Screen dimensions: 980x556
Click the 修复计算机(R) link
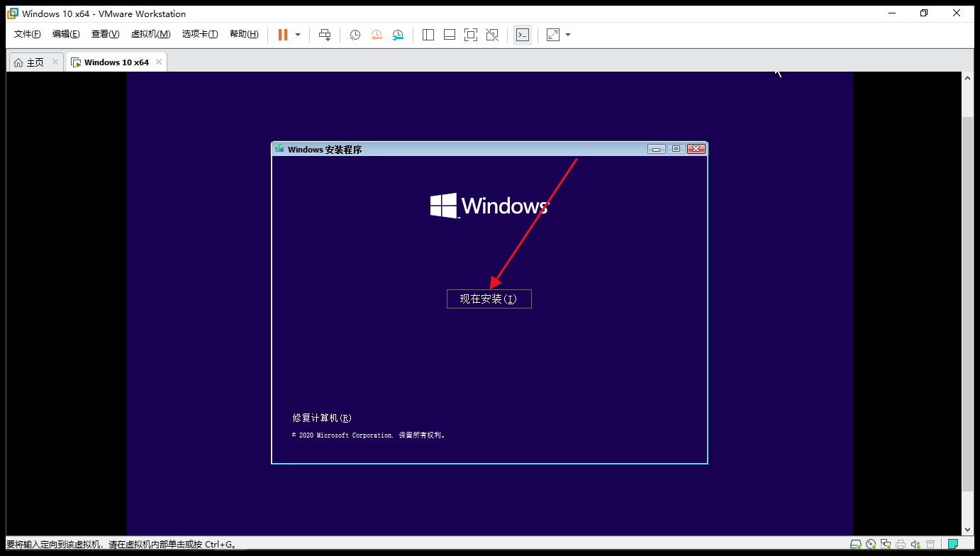[x=322, y=418]
